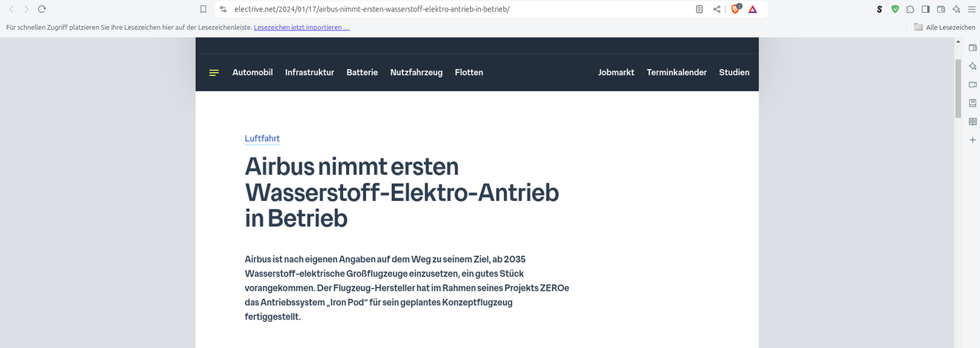
Task: Click the intro paragraph starting Airbus ist nach
Action: pos(407,287)
